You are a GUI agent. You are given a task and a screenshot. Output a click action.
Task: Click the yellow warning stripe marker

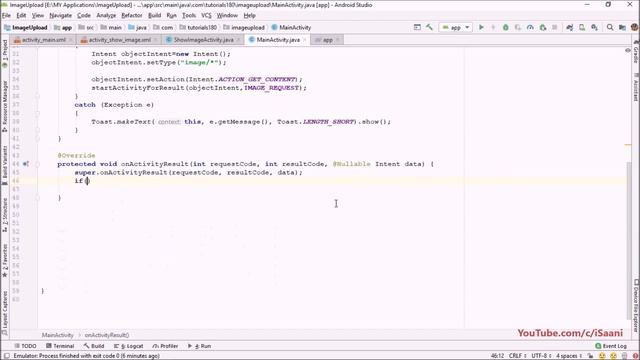628,145
